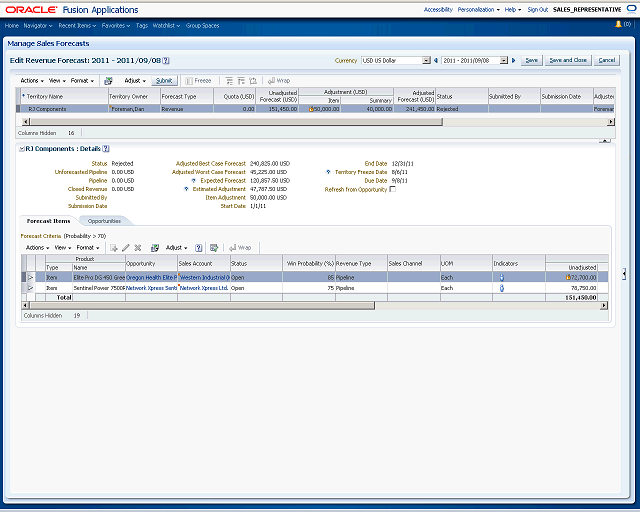Open top toolbar Actions menu

coord(32,81)
